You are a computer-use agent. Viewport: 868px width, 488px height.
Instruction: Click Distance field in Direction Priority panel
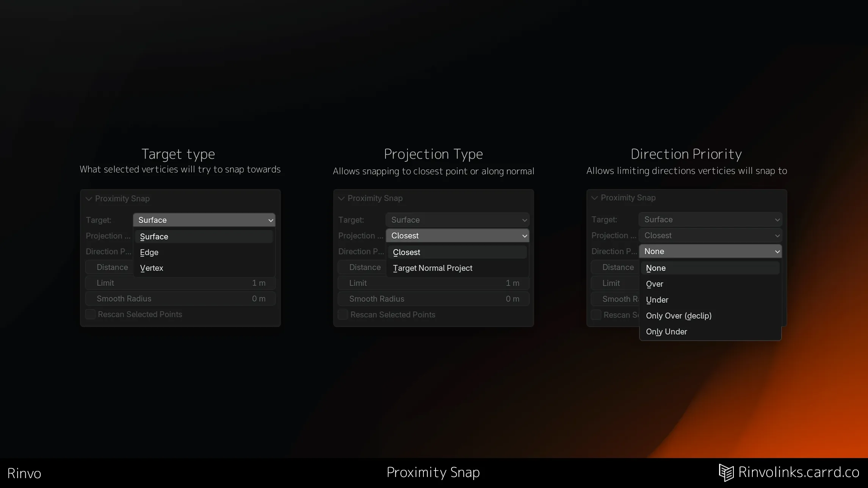(615, 267)
